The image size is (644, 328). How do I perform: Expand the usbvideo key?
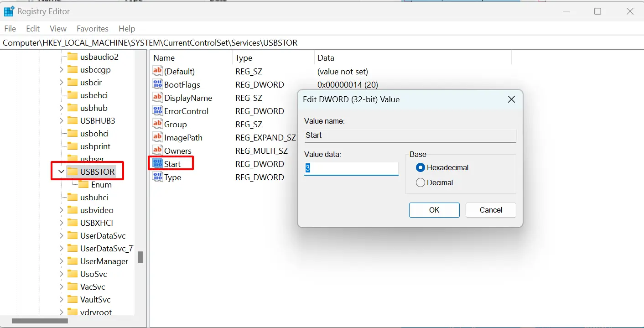click(x=62, y=210)
